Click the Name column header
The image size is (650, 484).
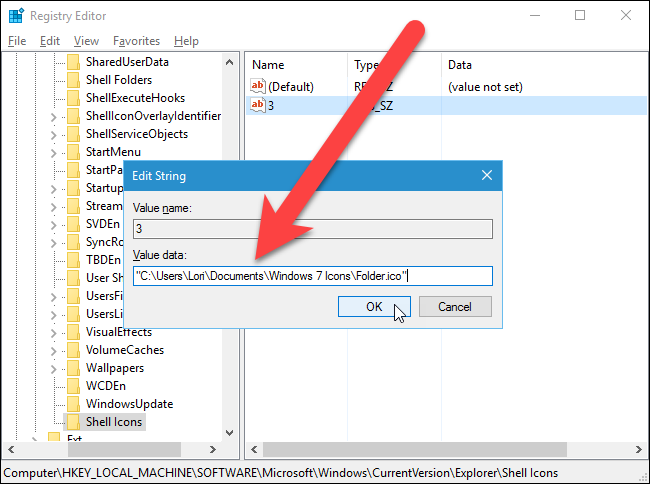(268, 65)
